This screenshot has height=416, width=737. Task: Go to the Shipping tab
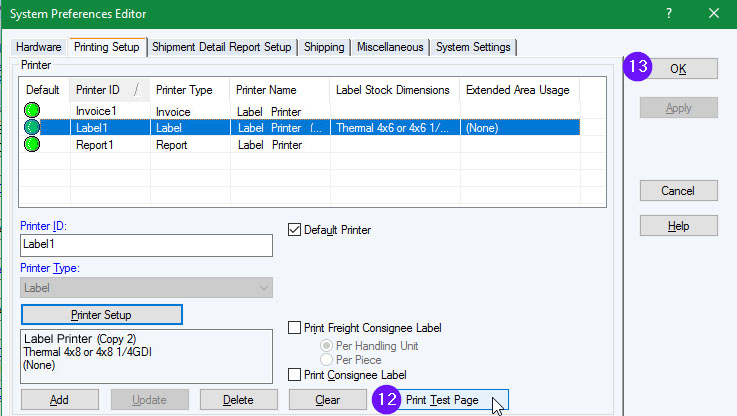click(x=324, y=47)
